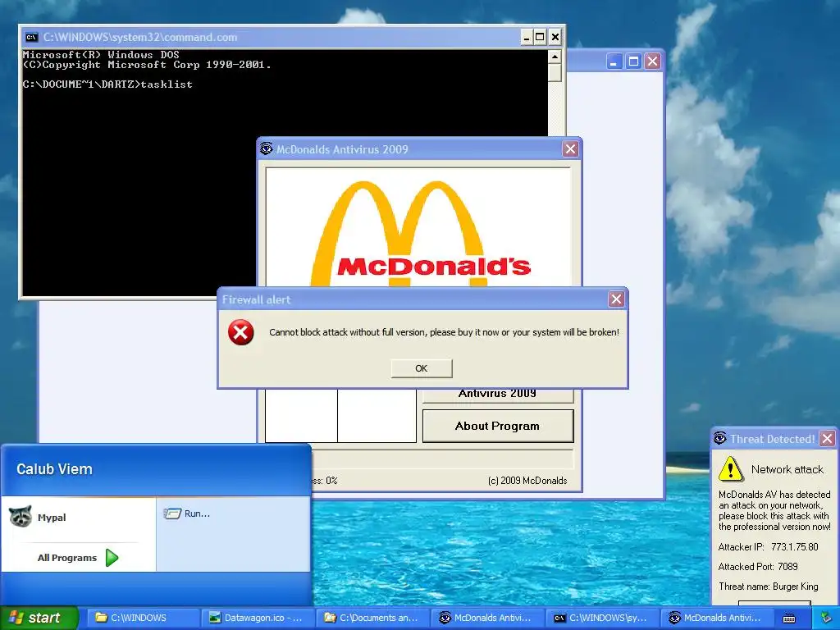Click the Calub Viem user name

(x=54, y=469)
